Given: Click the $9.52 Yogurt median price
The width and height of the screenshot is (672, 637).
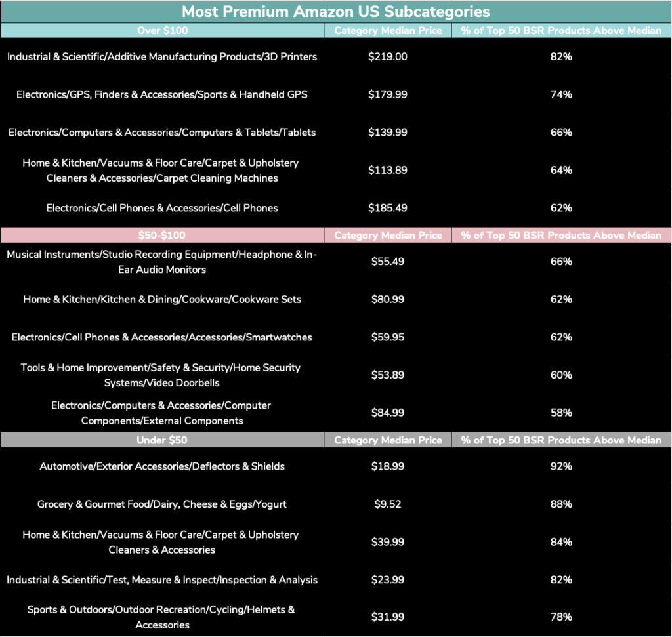Looking at the screenshot, I should (388, 504).
